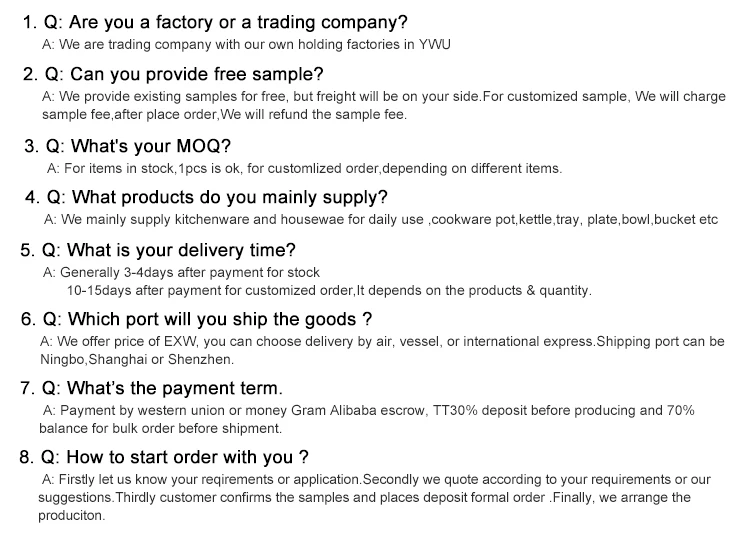The width and height of the screenshot is (750, 534).
Task: Click the question 'Can you provide free sample?'
Action: tap(173, 75)
